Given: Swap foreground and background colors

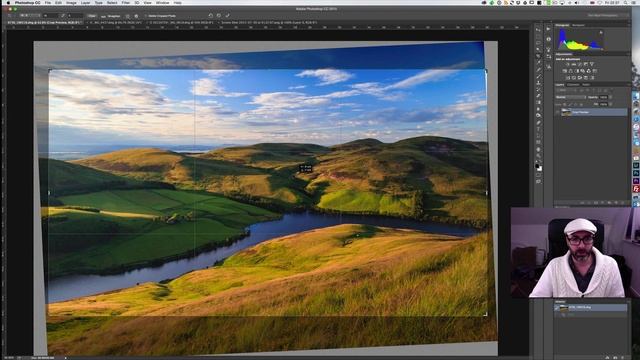Looking at the screenshot, I should click(541, 161).
